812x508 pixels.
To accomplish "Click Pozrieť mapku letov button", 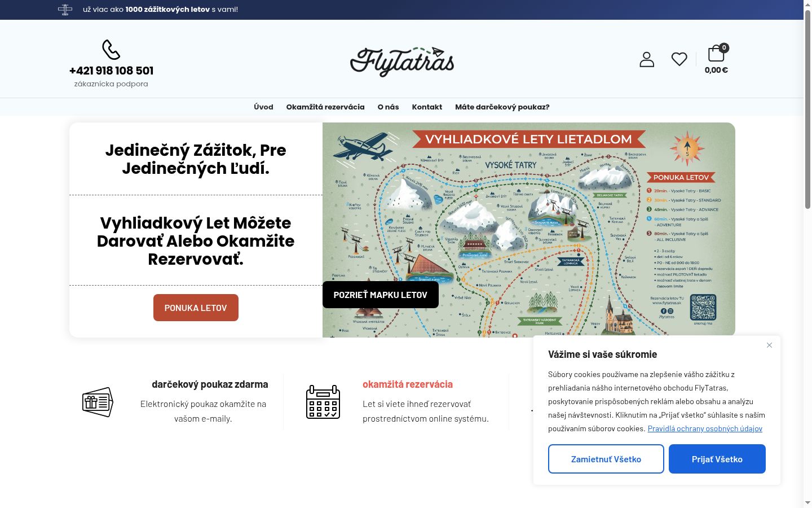I will pos(381,295).
